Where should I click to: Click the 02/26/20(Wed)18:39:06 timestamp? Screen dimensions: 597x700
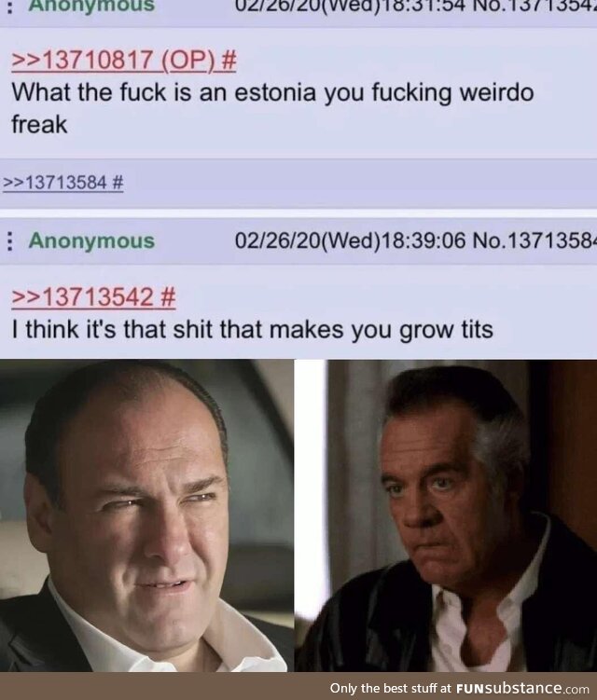click(x=351, y=241)
